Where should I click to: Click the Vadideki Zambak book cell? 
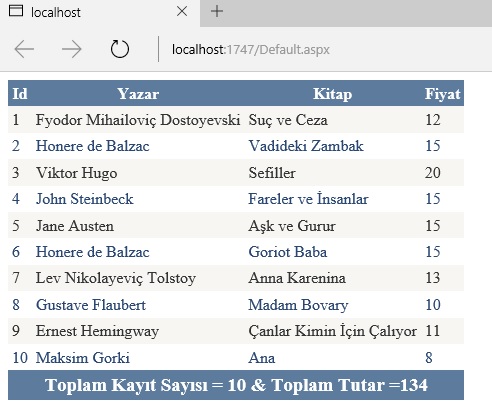306,146
